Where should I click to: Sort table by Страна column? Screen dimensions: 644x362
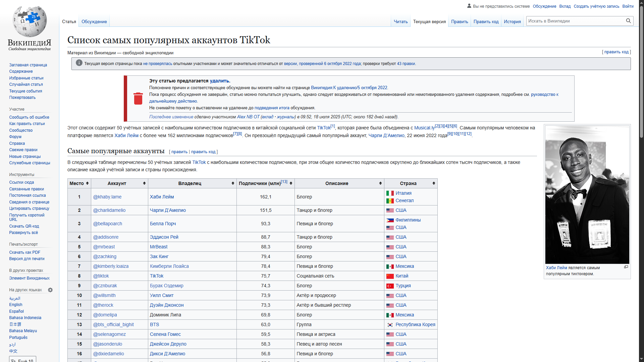pos(434,183)
